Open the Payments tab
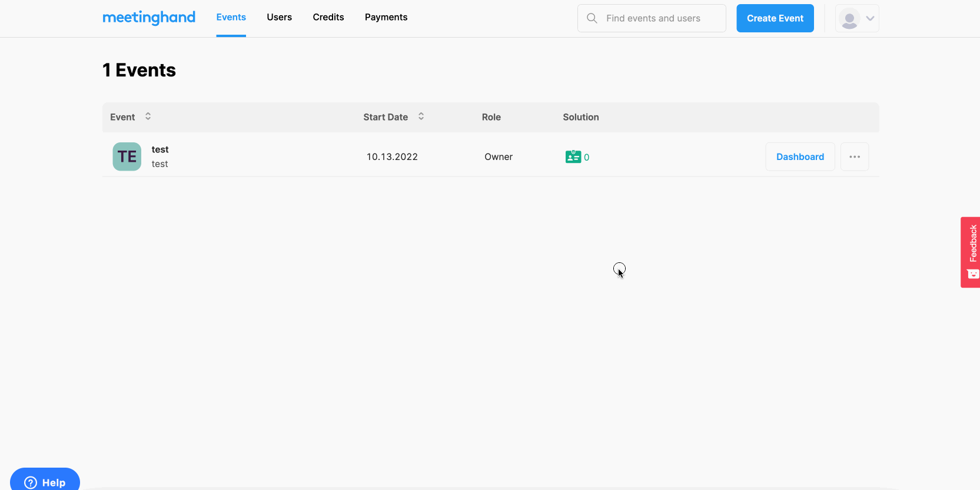 [x=386, y=18]
